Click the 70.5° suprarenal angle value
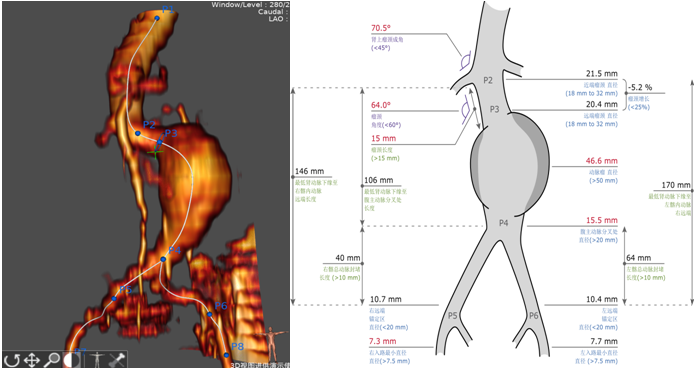The image size is (695, 369). coord(381,28)
